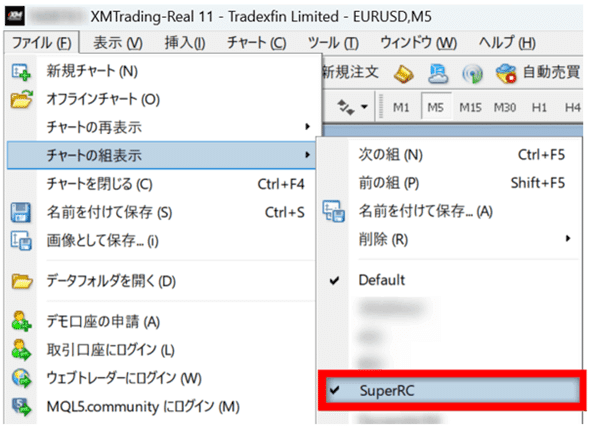The image size is (591, 427).
Task: Open the 挿入 (I) menu
Action: [x=185, y=43]
